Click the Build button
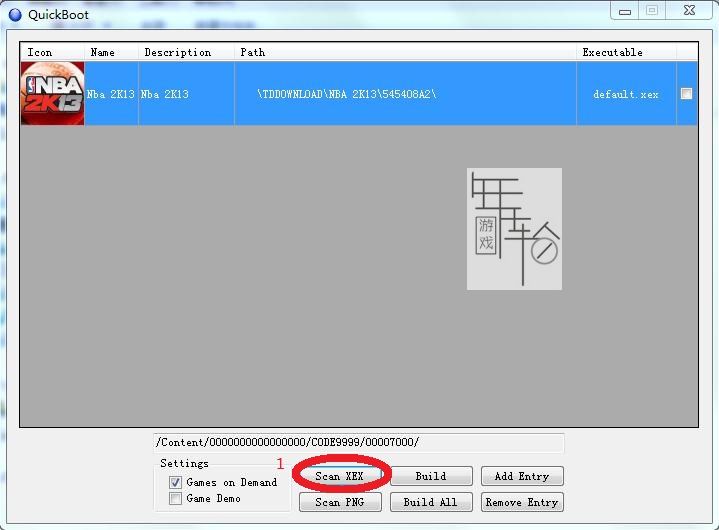This screenshot has width=719, height=530. [x=431, y=476]
